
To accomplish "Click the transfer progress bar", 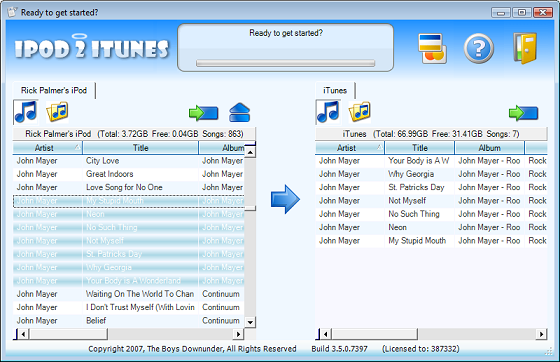I will pos(285,63).
